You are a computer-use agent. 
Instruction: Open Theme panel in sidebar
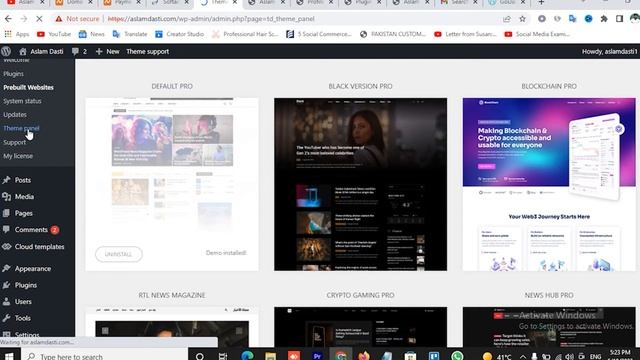click(x=21, y=128)
